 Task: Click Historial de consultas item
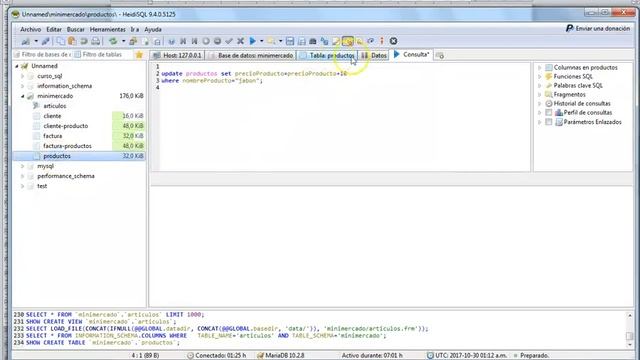pyautogui.click(x=582, y=104)
